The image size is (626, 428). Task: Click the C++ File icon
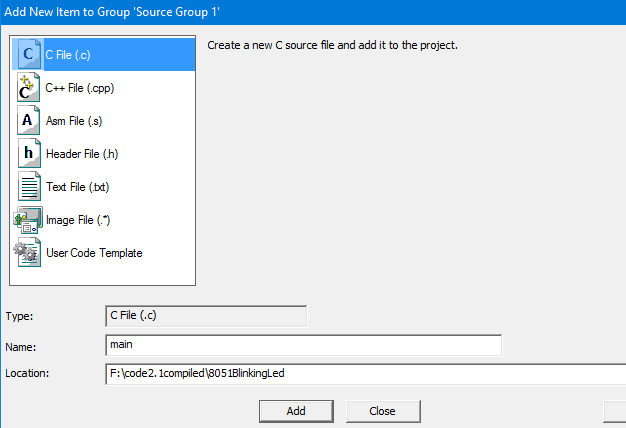(28, 87)
